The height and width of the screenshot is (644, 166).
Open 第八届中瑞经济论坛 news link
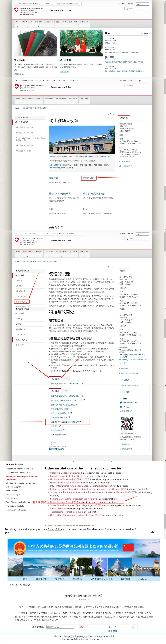click(x=122, y=52)
